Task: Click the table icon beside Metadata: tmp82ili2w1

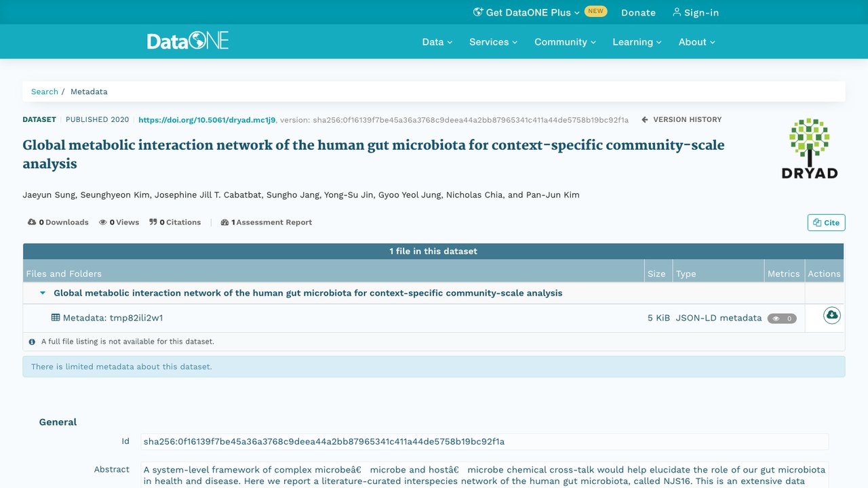Action: coord(56,317)
